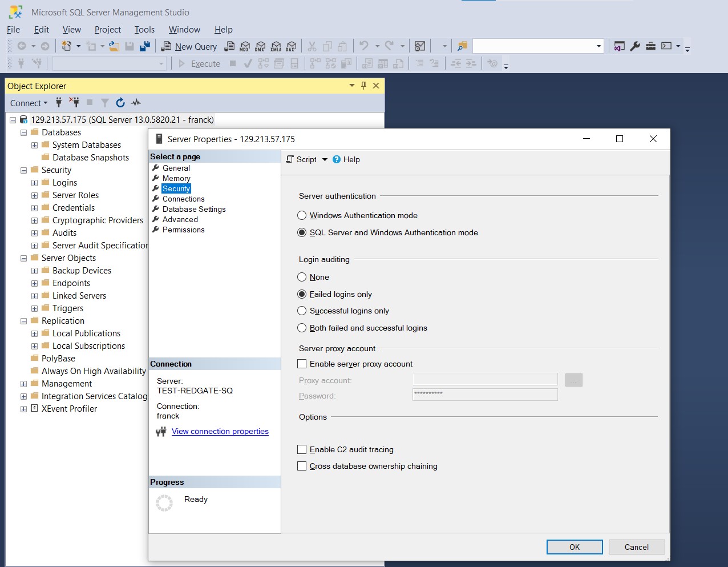Open the toolbar search combo box dropdown
728x567 pixels.
(598, 46)
